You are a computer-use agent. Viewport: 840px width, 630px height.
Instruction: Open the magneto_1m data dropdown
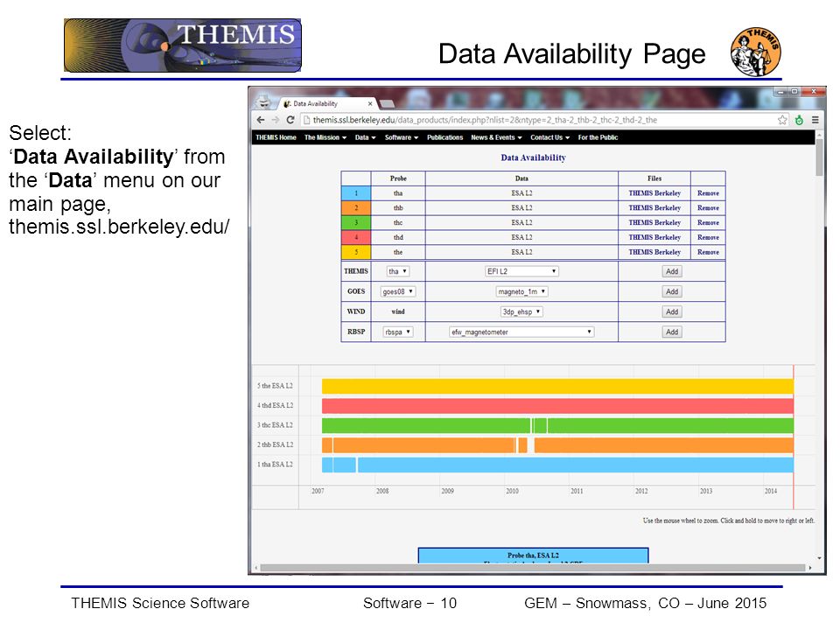(x=521, y=292)
